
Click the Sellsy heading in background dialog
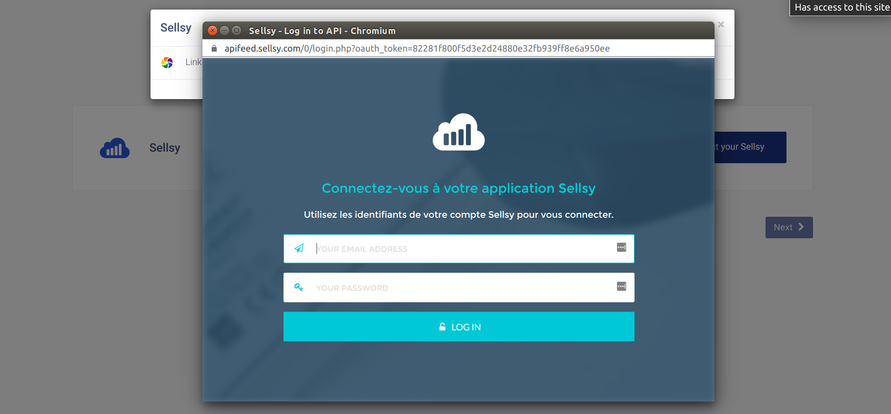(x=176, y=28)
